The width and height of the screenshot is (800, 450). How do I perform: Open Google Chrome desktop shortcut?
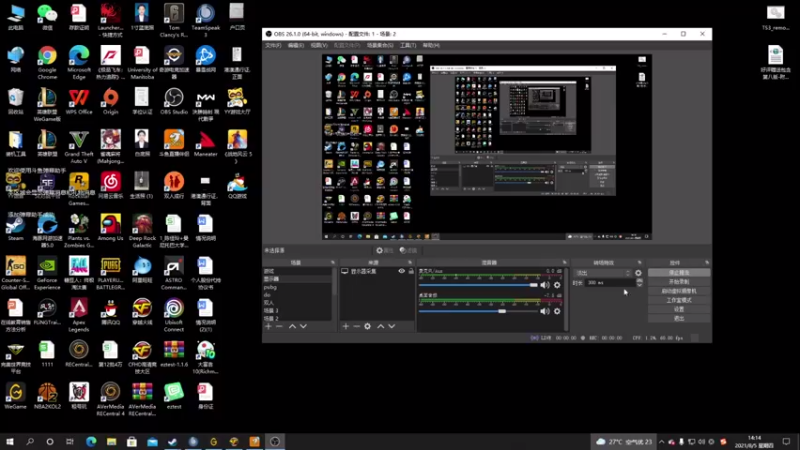(x=47, y=63)
